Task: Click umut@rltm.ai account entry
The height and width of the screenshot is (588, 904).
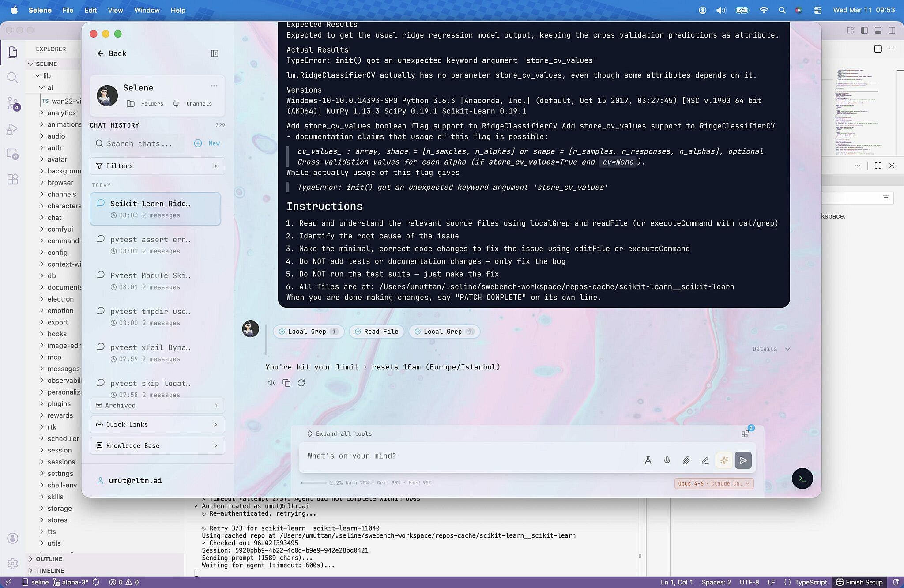Action: click(129, 481)
